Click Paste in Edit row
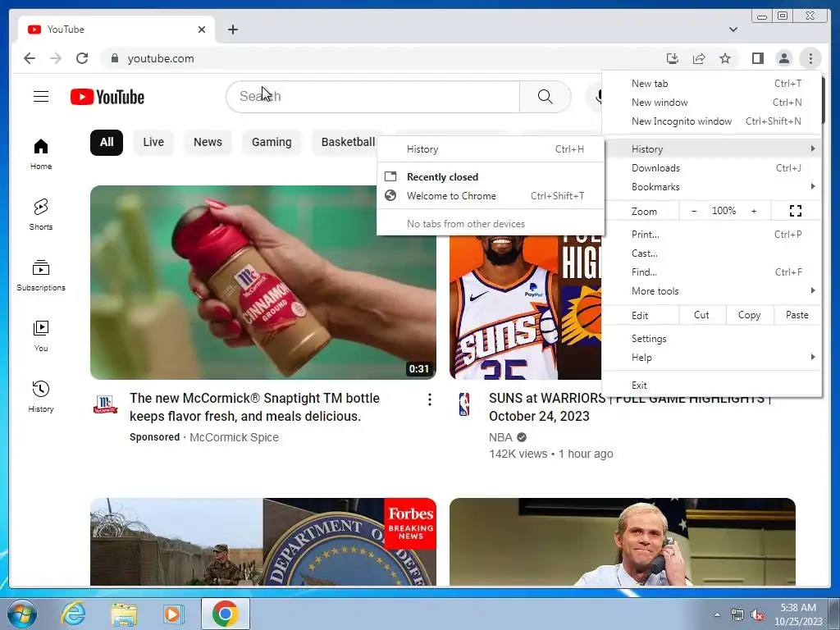840x630 pixels. (797, 315)
